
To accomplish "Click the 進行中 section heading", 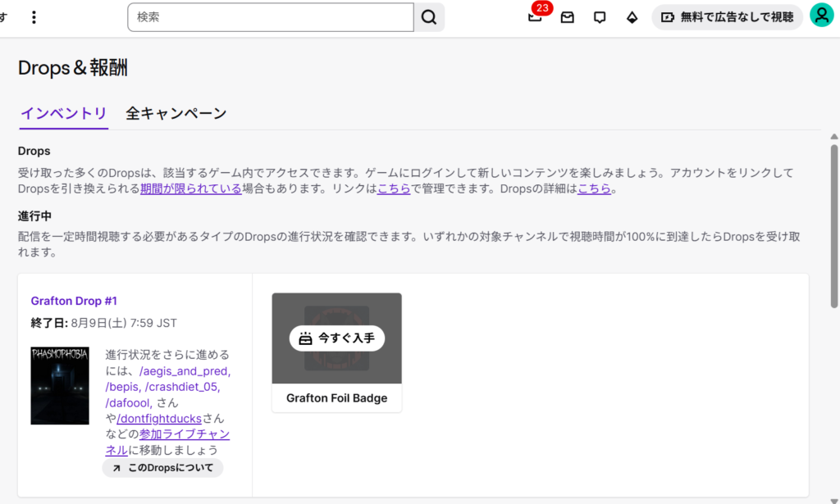I will 34,216.
